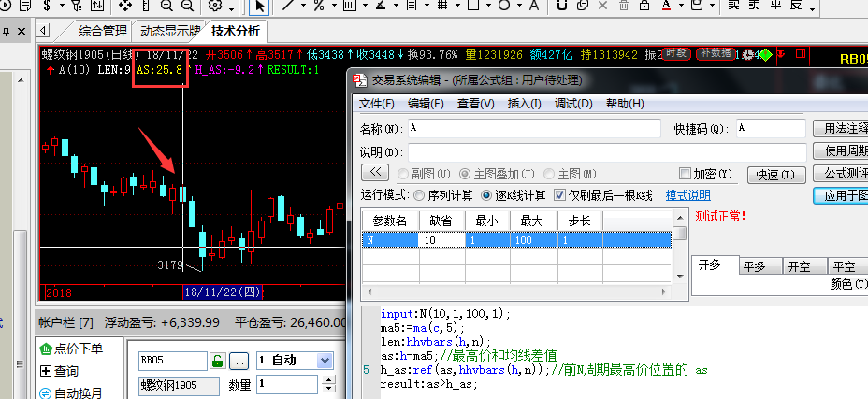Expand the toolbar overflow arrow after 反
The width and height of the screenshot is (868, 399).
click(812, 8)
